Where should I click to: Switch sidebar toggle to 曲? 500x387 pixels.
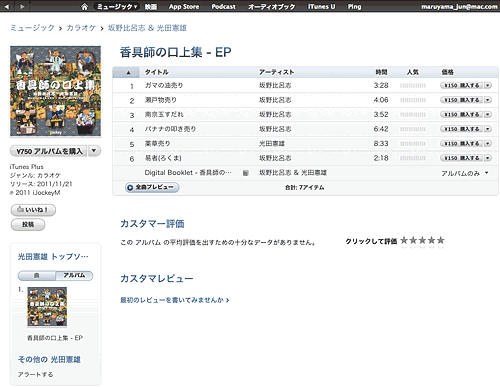click(x=37, y=275)
